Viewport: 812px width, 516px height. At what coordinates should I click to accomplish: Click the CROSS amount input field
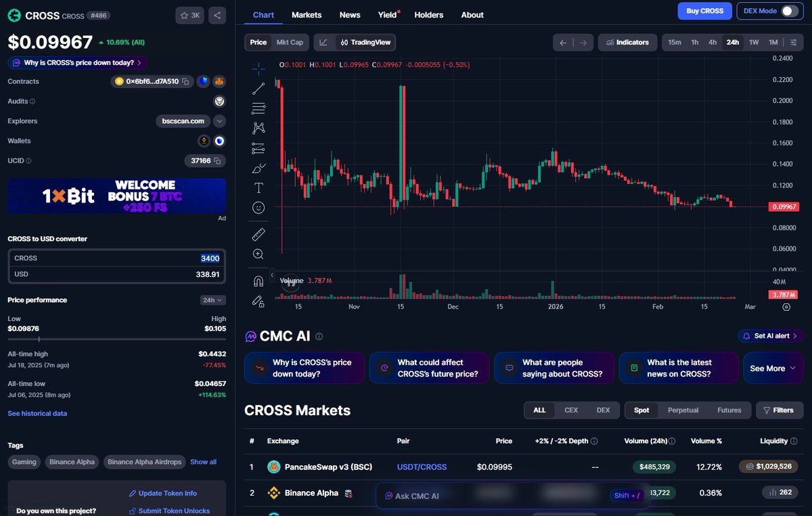coord(117,258)
